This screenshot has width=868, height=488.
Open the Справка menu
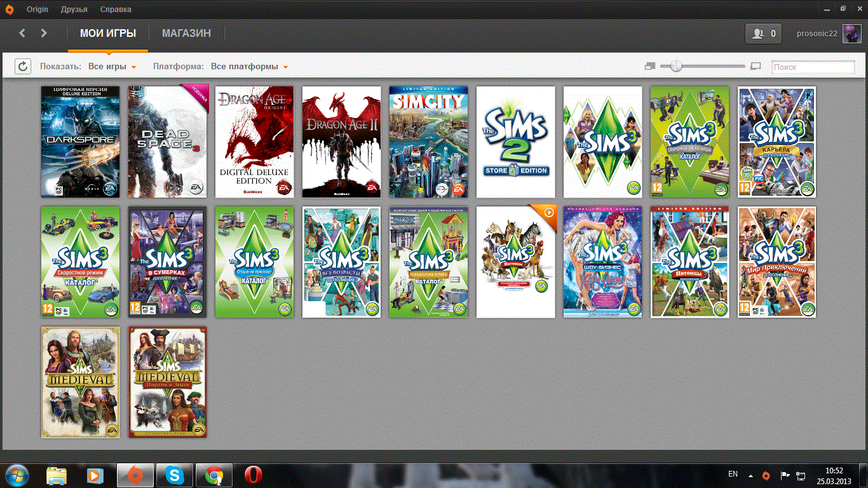(116, 10)
